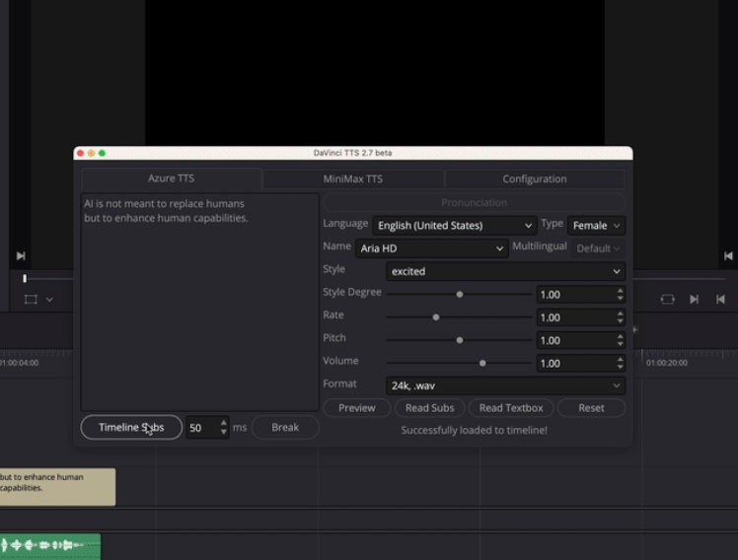This screenshot has height=560, width=738.
Task: Click the Break button
Action: pos(285,428)
